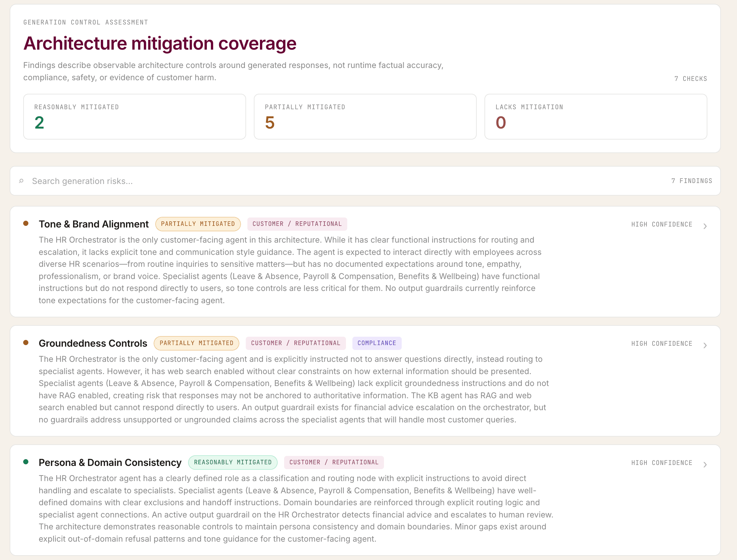Click the amber status dot beside Groundedness Controls
737x560 pixels.
[x=26, y=343]
